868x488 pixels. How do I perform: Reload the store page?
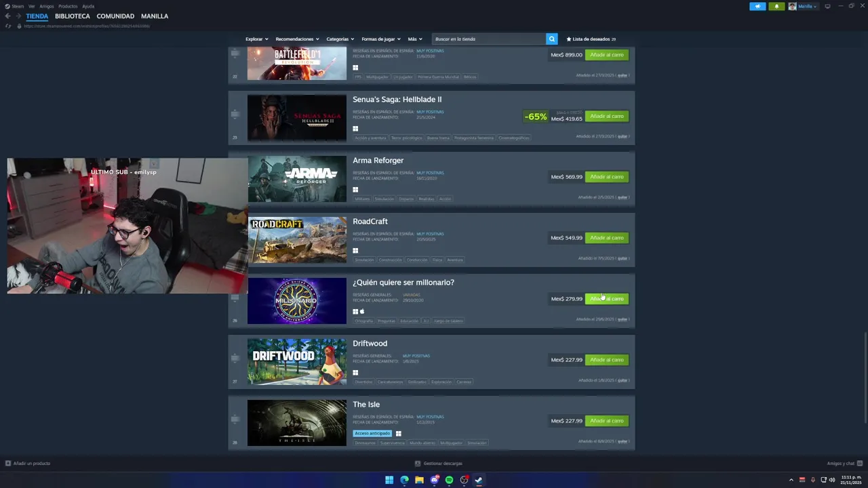pos(8,26)
